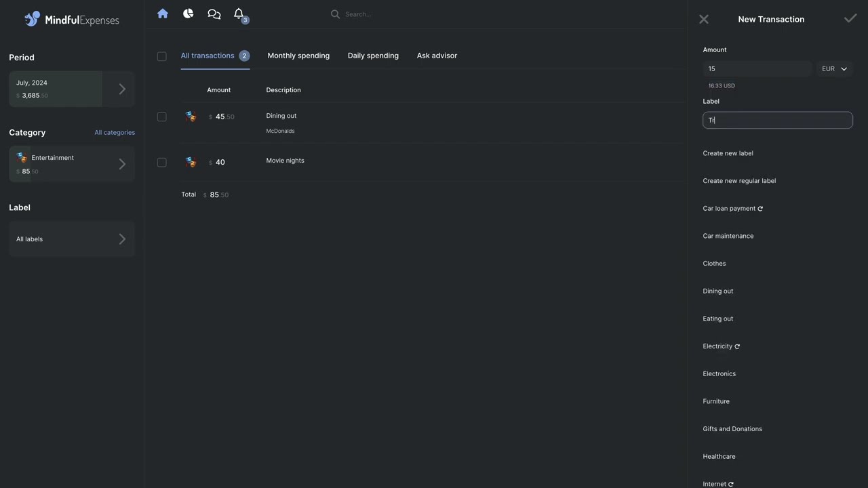This screenshot has width=868, height=488.
Task: Click the All categories link
Action: (115, 132)
